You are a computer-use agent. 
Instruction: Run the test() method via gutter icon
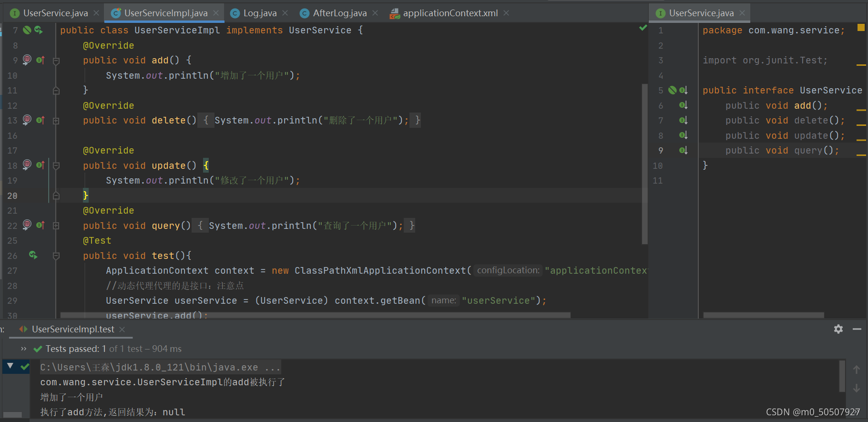tap(33, 255)
